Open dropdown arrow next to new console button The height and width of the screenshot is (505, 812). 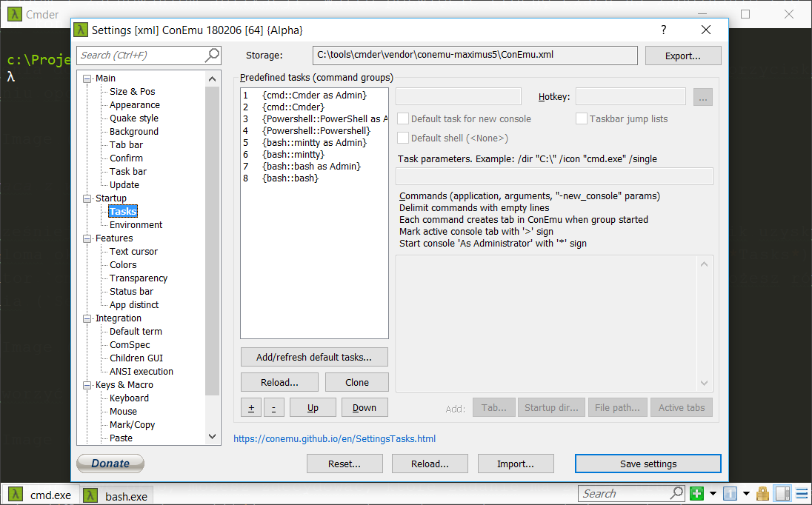[x=713, y=494]
